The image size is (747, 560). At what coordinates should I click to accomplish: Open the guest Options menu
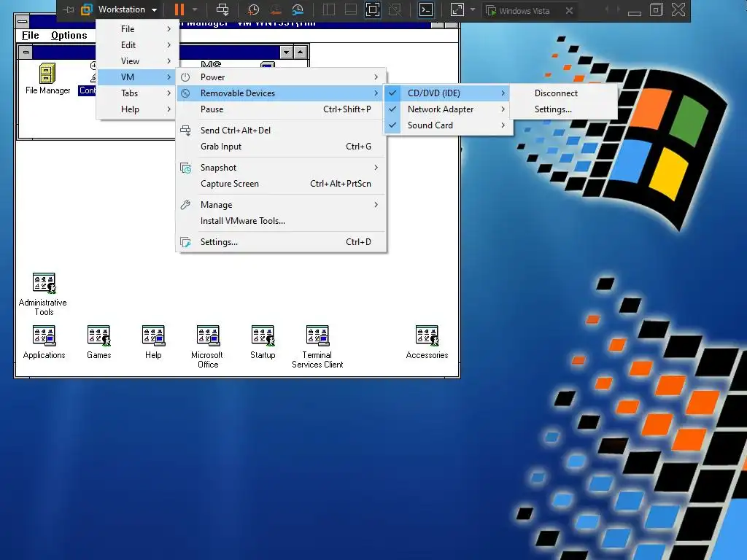69,35
